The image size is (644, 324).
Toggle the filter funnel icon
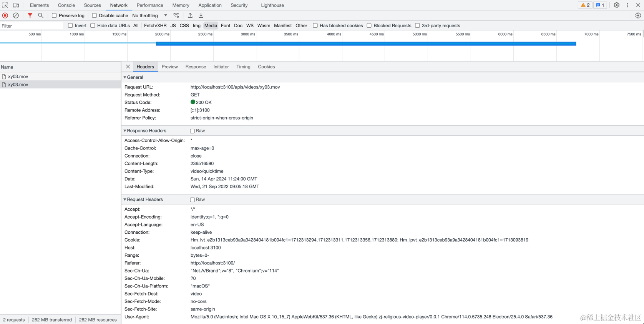pyautogui.click(x=30, y=15)
